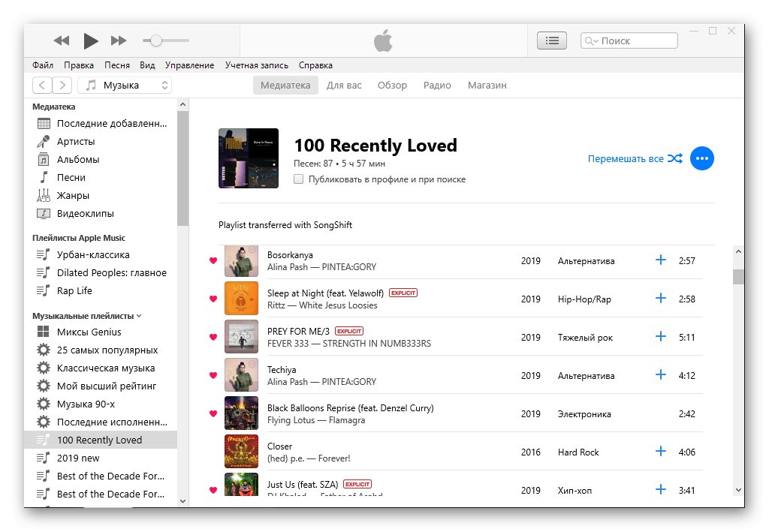Switch to the Медиатека tab
The height and width of the screenshot is (532, 769).
[x=285, y=86]
